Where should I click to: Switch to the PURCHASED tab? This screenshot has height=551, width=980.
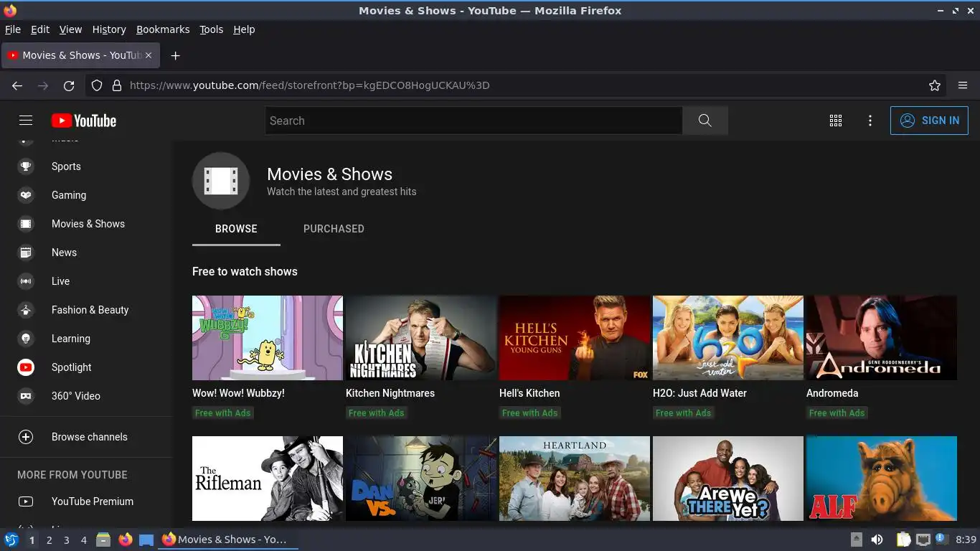pyautogui.click(x=334, y=229)
